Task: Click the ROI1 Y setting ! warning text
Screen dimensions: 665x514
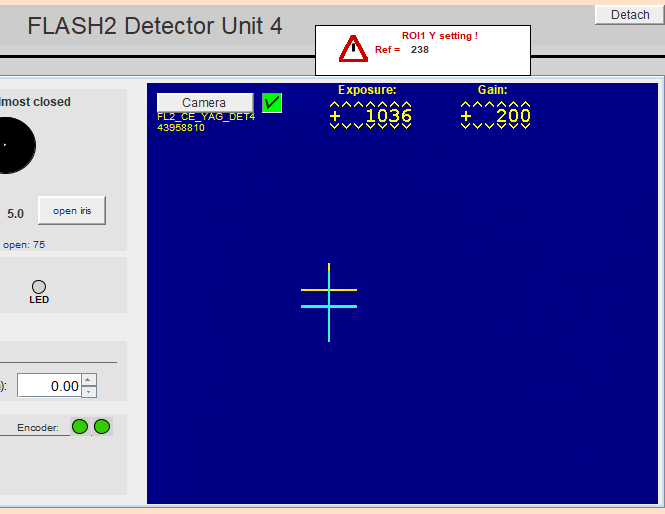Action: point(440,36)
